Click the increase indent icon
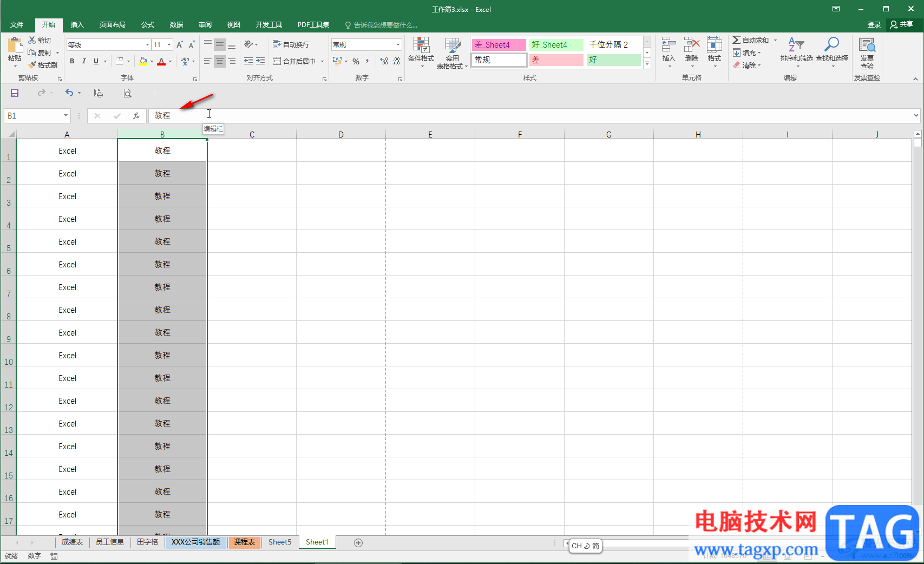 point(260,61)
